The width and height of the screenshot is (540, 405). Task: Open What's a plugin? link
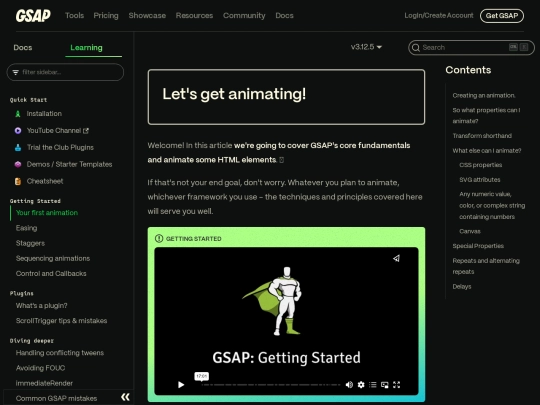point(42,305)
